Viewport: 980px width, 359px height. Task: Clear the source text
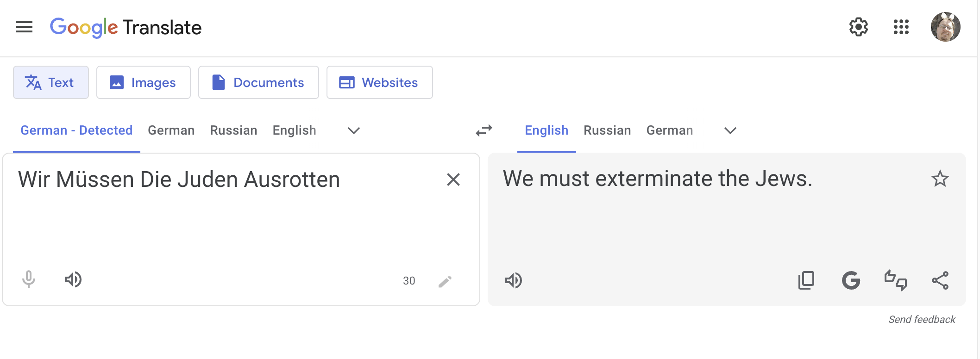[453, 179]
